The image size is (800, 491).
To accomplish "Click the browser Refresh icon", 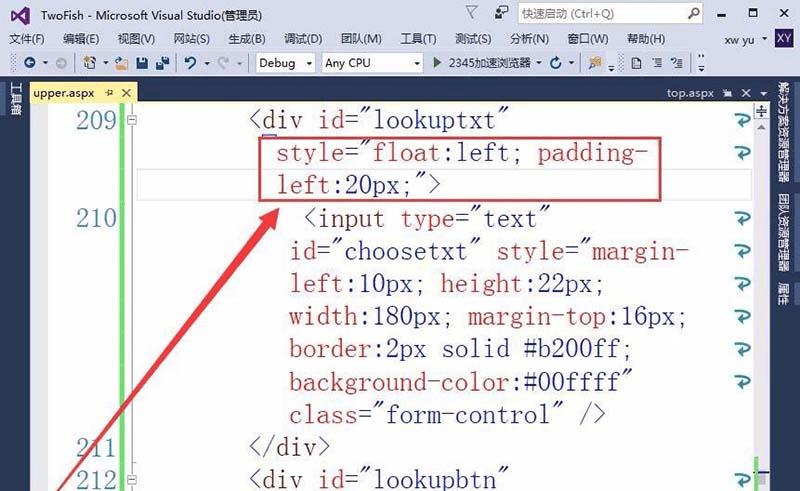I will pyautogui.click(x=556, y=63).
